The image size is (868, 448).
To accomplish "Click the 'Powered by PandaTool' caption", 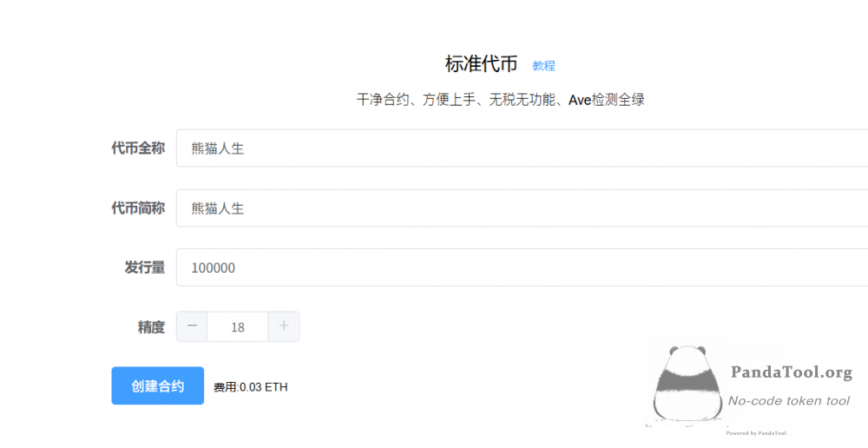I will (x=755, y=432).
